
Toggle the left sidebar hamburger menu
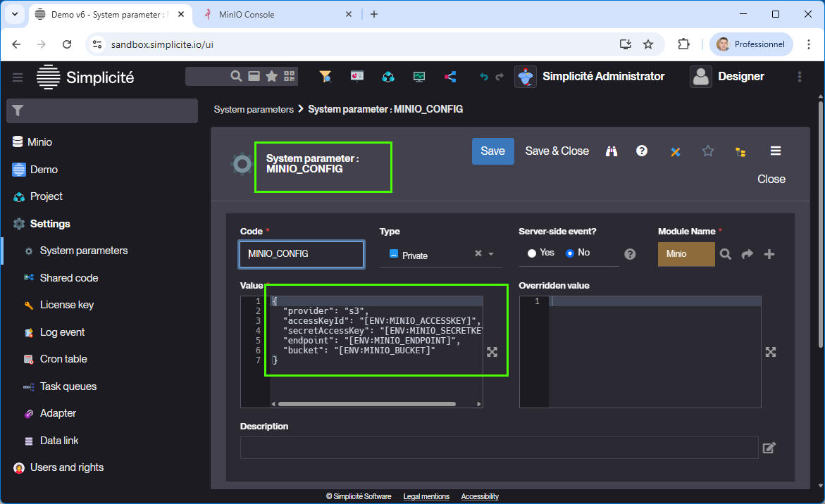tap(18, 77)
